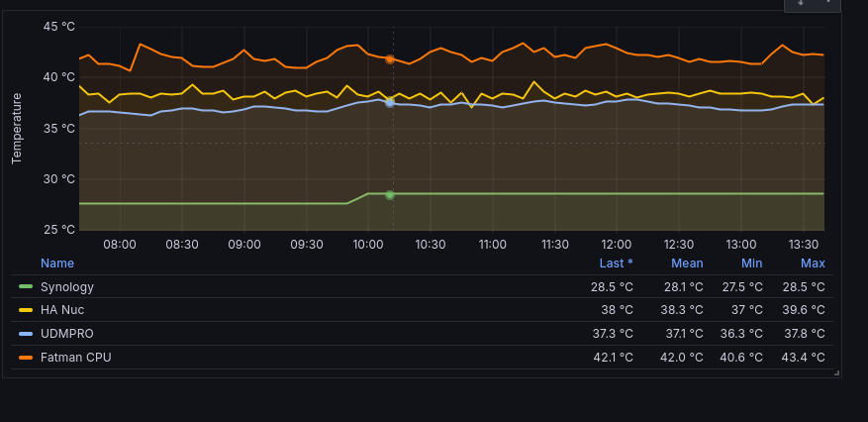
Task: Click the Fatman CPU orange color swatch
Action: point(26,357)
